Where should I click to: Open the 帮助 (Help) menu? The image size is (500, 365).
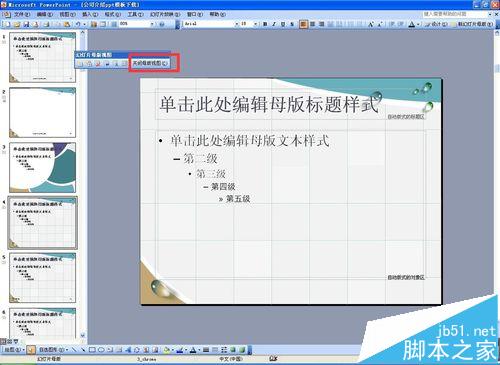point(217,14)
